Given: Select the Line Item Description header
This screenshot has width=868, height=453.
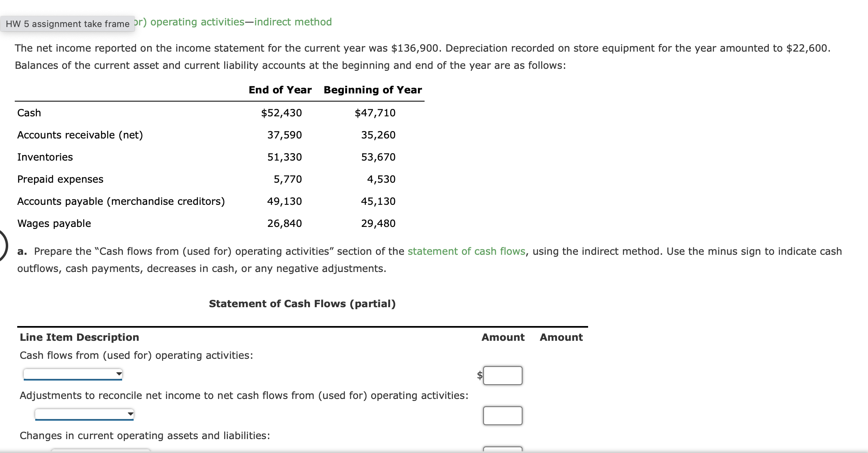Looking at the screenshot, I should pyautogui.click(x=79, y=337).
